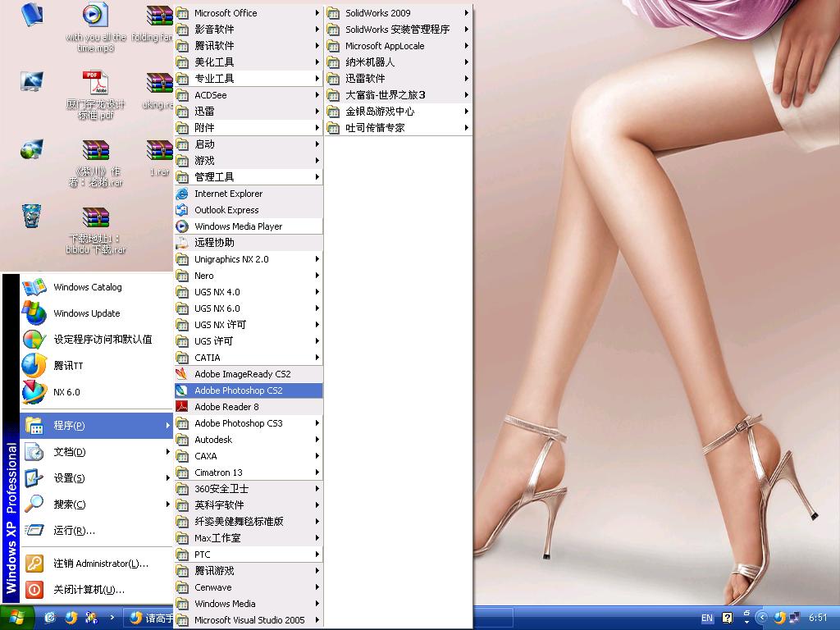Select the with you all the time.mp3 file

95,28
